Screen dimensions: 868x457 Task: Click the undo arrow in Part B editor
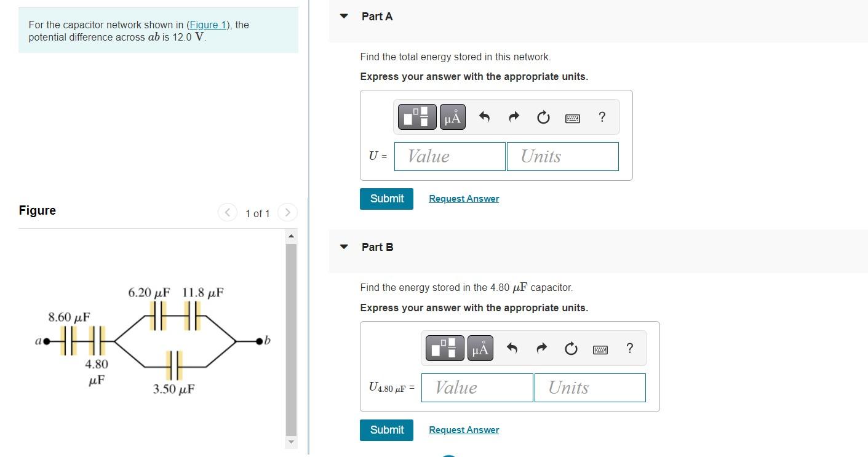click(x=511, y=348)
